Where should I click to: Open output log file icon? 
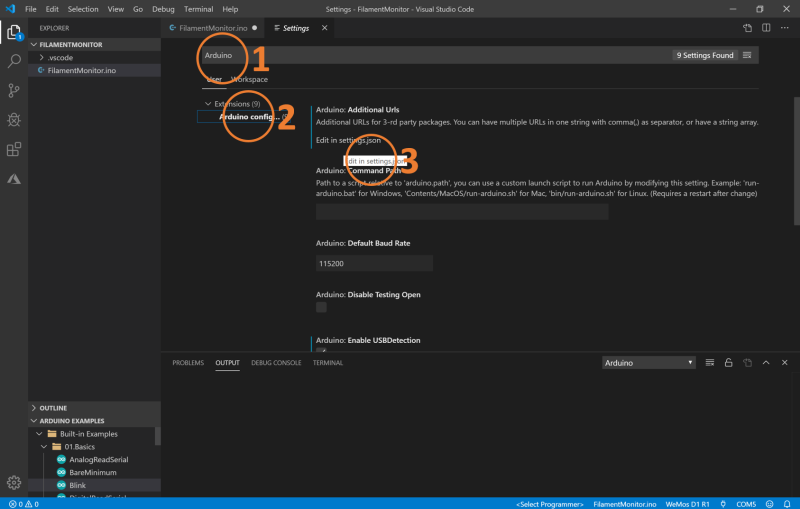(747, 363)
